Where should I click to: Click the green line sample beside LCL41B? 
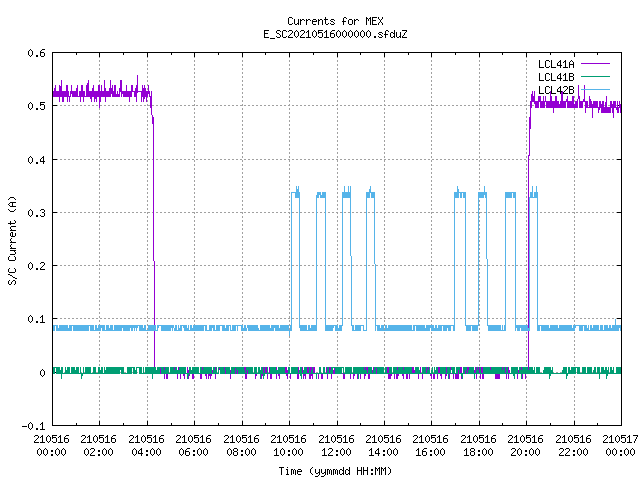[x=595, y=76]
